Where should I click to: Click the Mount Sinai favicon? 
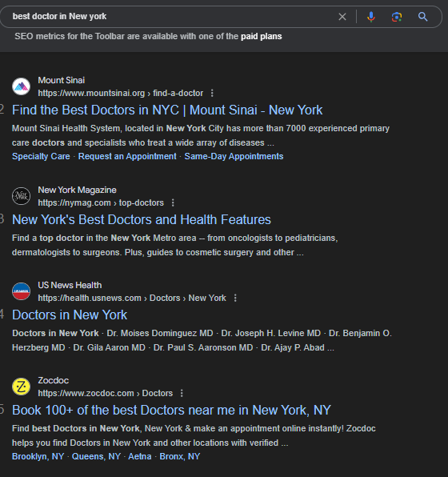[x=21, y=86]
